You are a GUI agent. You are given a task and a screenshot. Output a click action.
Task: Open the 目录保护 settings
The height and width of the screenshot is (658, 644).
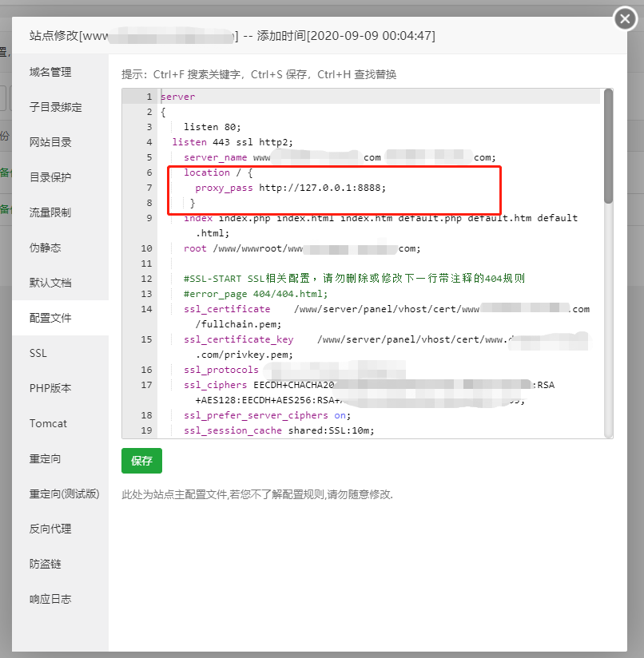(x=51, y=176)
